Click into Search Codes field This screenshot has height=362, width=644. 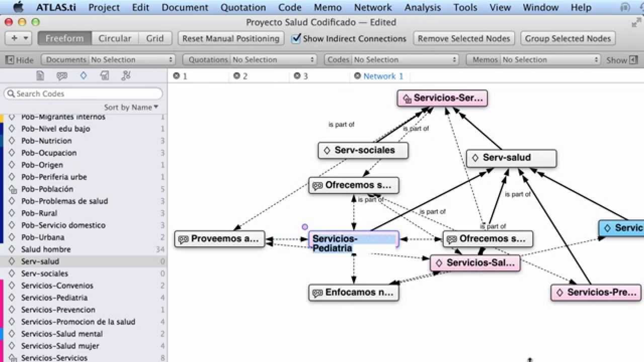(x=84, y=94)
